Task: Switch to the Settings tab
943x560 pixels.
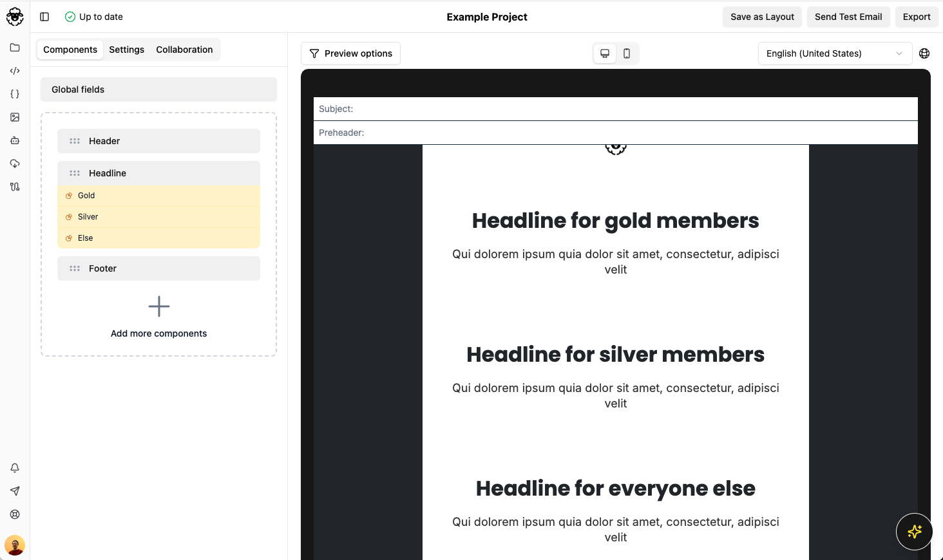Action: pos(127,50)
